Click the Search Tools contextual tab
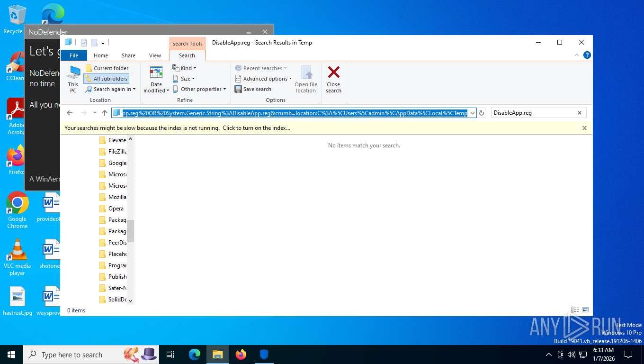 (x=188, y=43)
